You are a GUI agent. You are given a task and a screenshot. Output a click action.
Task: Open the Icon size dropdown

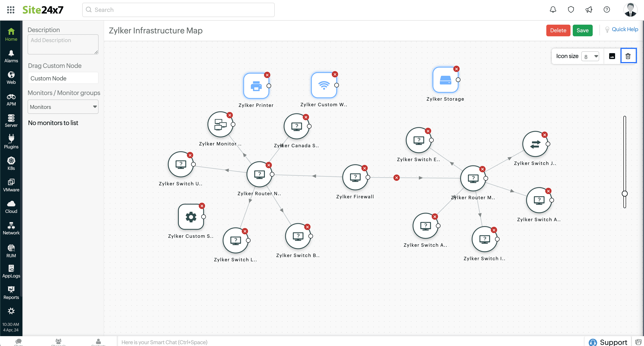tap(590, 56)
